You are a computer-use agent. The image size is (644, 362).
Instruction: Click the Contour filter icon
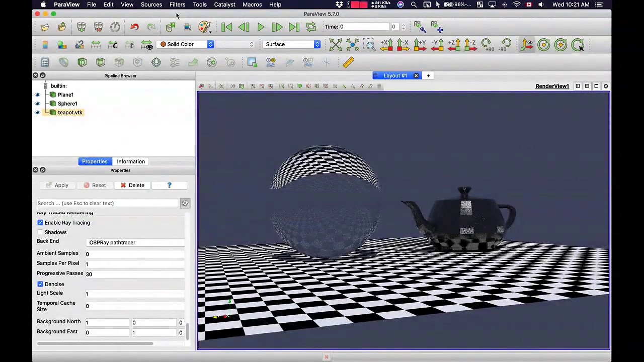63,62
